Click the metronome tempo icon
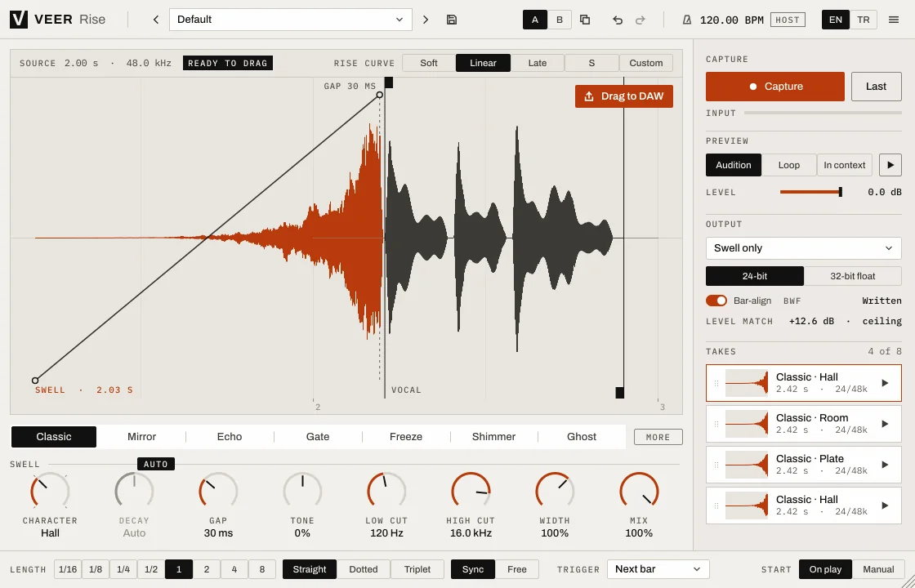 (x=687, y=20)
